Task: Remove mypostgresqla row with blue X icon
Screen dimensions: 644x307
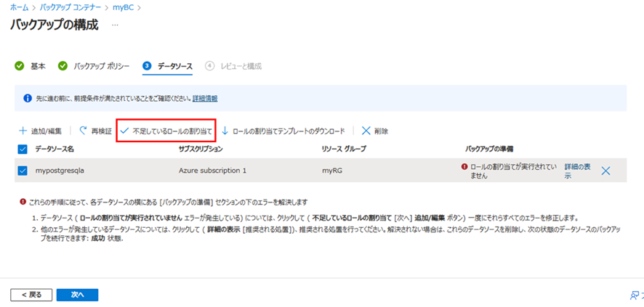Action: (x=605, y=171)
